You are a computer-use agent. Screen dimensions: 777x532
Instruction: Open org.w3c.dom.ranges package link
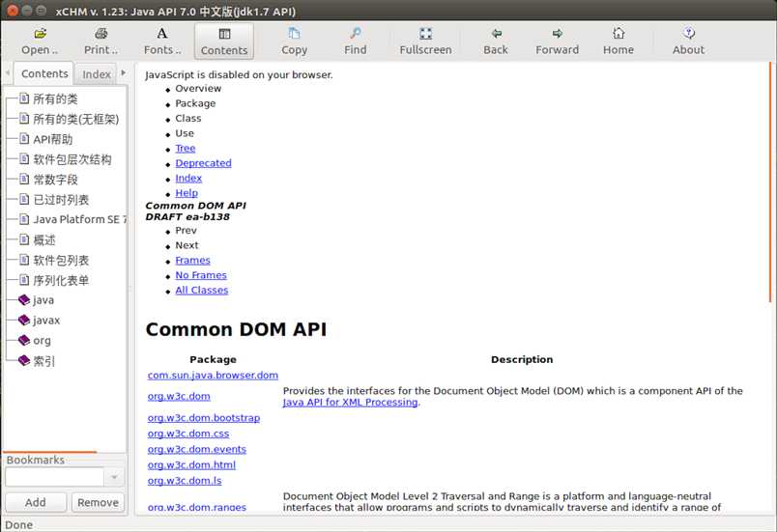coord(197,507)
